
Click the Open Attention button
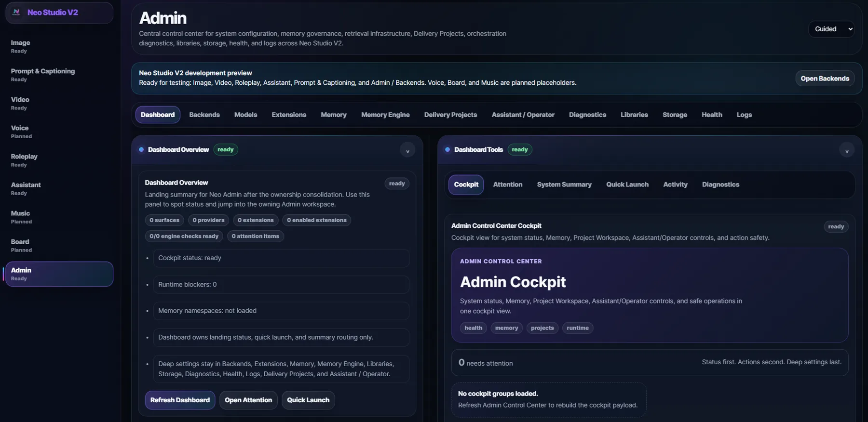[x=248, y=400]
